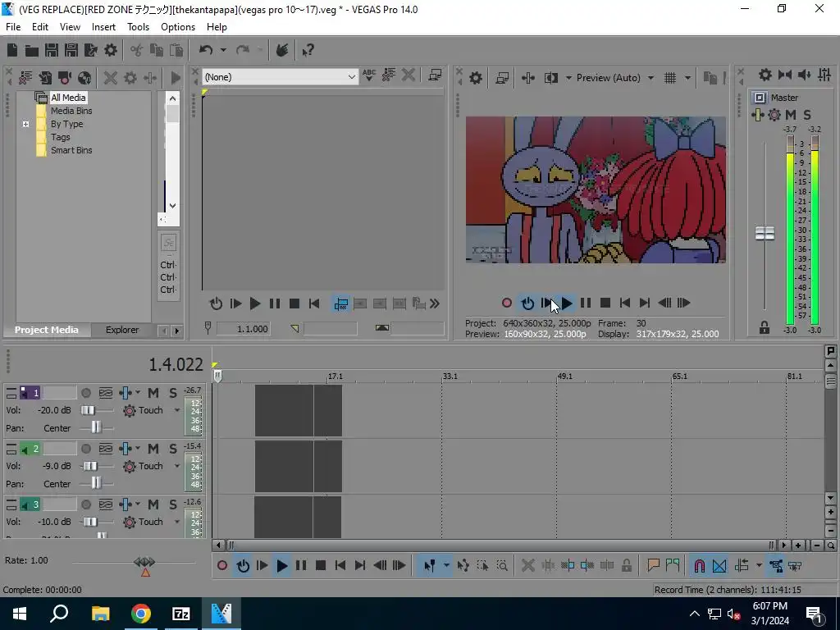Arm track 1 for record
840x630 pixels.
(85, 393)
